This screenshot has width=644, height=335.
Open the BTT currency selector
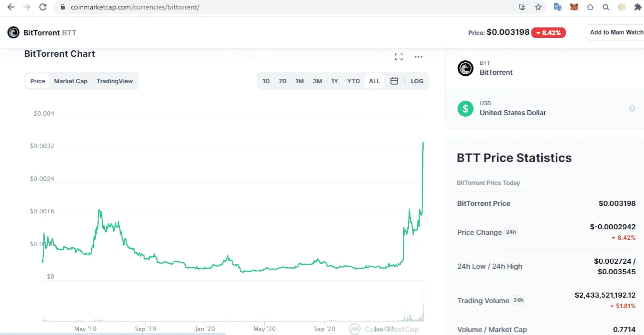coord(544,68)
